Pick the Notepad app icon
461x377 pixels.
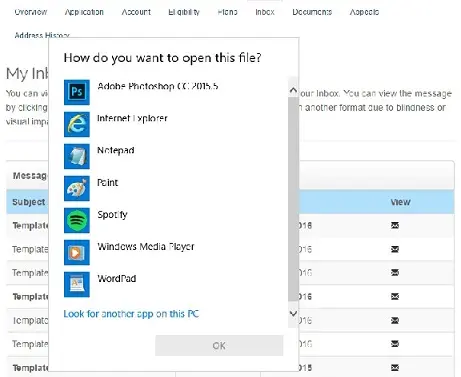(77, 156)
